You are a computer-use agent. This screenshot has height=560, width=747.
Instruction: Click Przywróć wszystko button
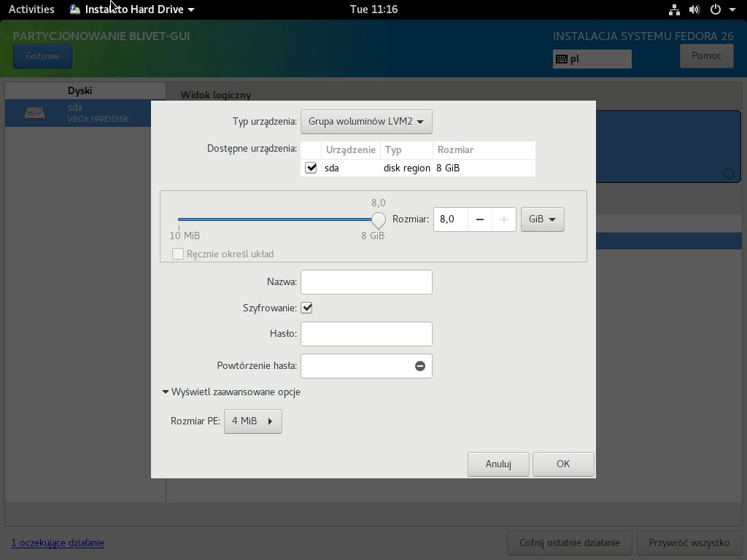689,543
